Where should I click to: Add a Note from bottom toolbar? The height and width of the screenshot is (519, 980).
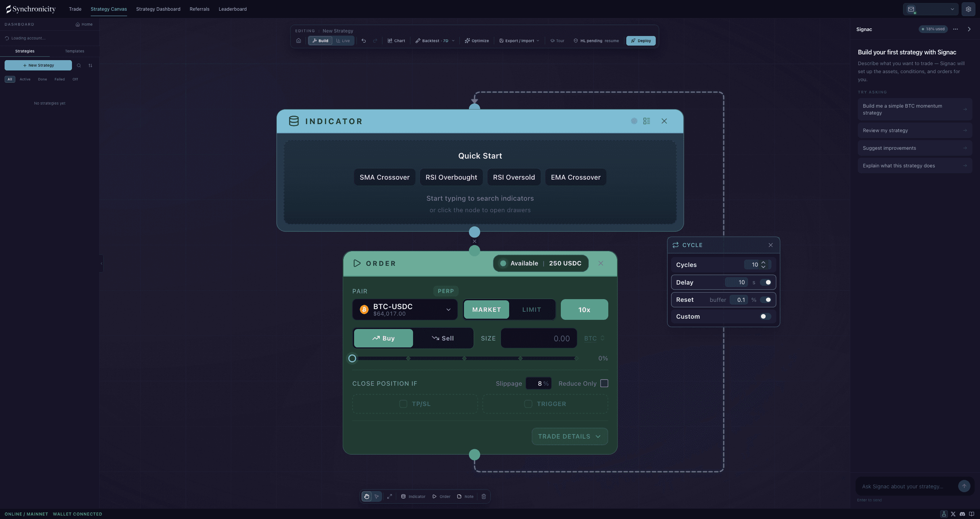pos(465,496)
